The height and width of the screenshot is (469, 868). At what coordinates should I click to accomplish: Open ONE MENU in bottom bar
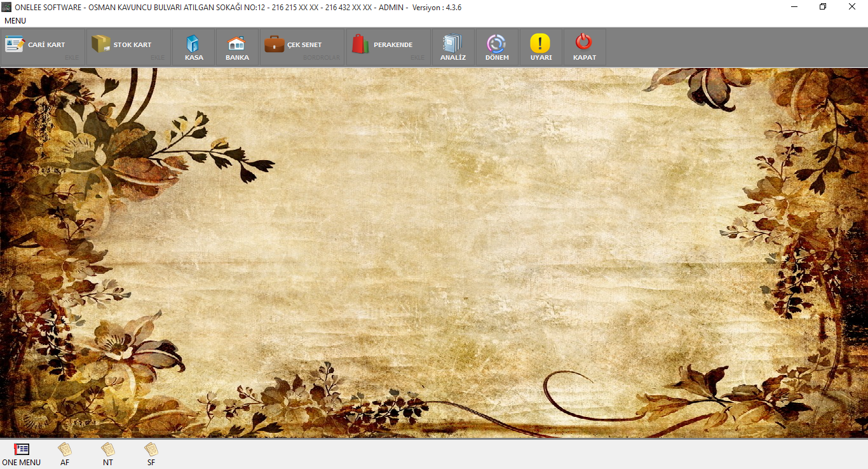pyautogui.click(x=22, y=454)
